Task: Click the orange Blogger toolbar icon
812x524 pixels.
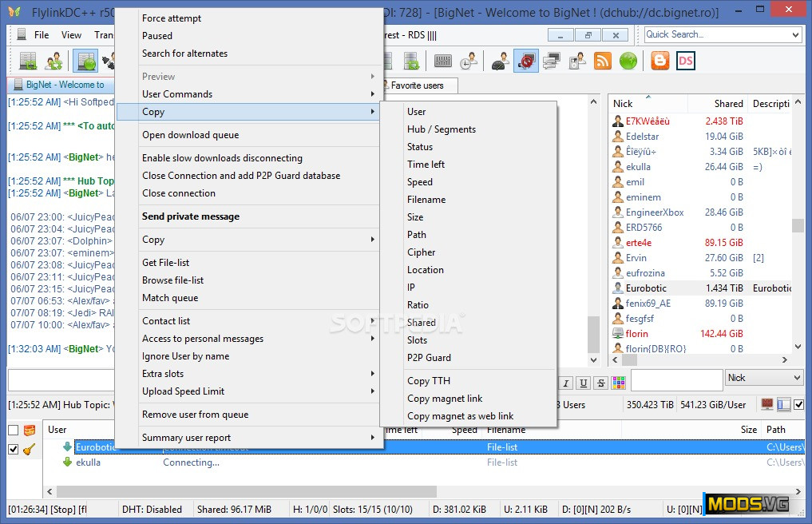Action: 660,61
